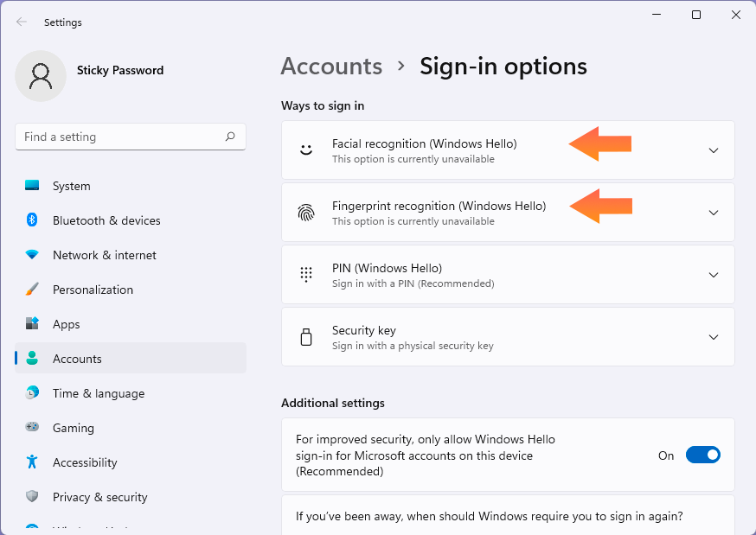Click the security key USB icon
Viewport: 756px width, 535px height.
pos(306,337)
